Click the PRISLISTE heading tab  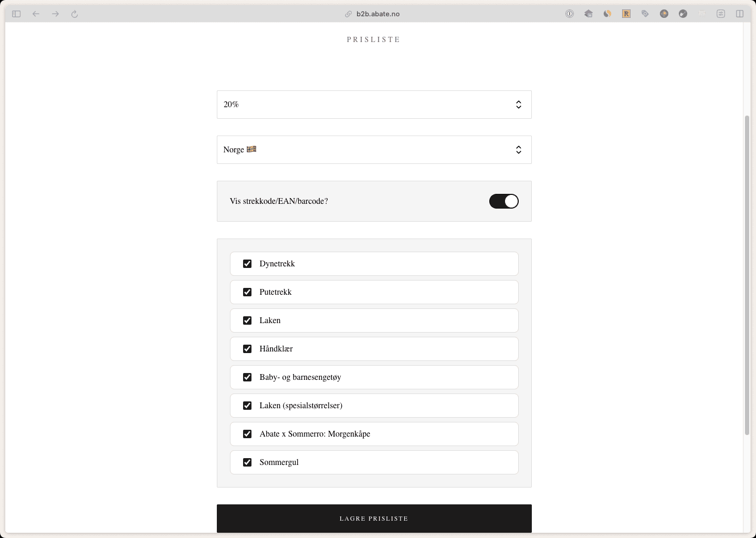tap(373, 39)
